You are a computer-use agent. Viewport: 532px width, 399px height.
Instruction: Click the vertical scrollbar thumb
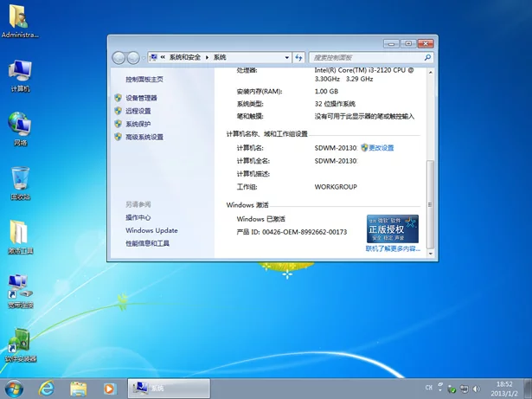(x=430, y=205)
